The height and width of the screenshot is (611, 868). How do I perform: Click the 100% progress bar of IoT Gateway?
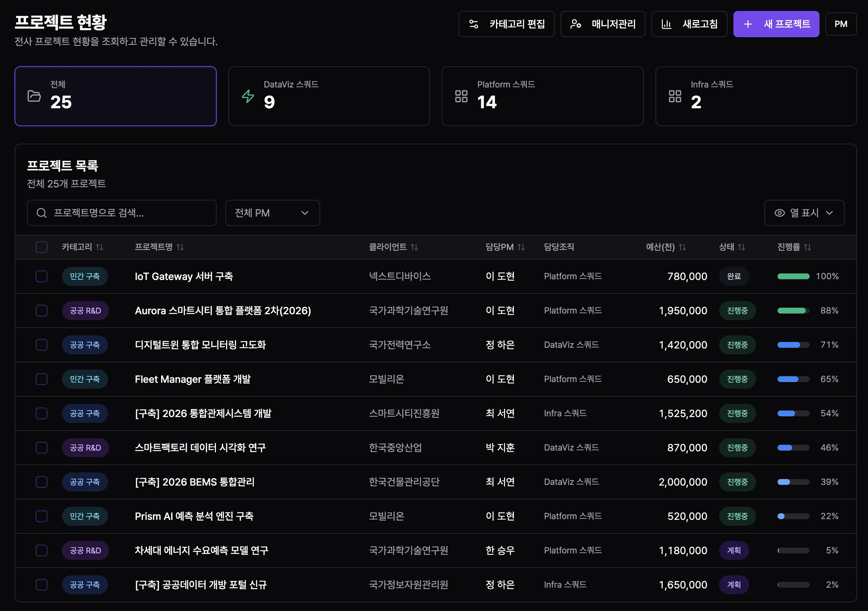click(793, 276)
